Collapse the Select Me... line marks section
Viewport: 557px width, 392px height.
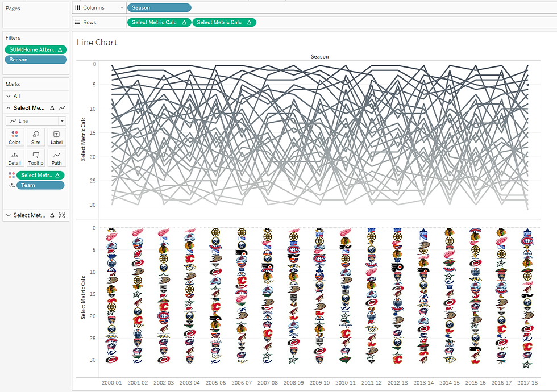click(x=9, y=107)
